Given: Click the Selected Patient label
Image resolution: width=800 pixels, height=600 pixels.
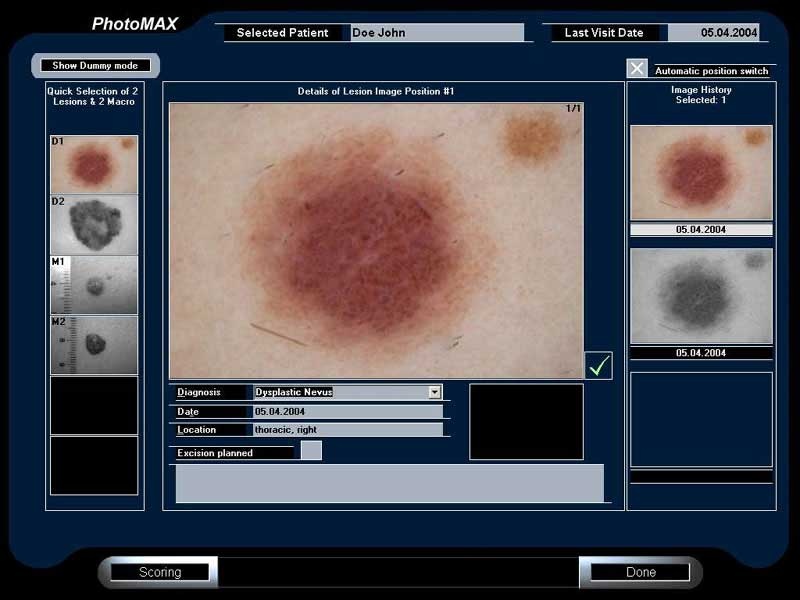Looking at the screenshot, I should point(284,32).
